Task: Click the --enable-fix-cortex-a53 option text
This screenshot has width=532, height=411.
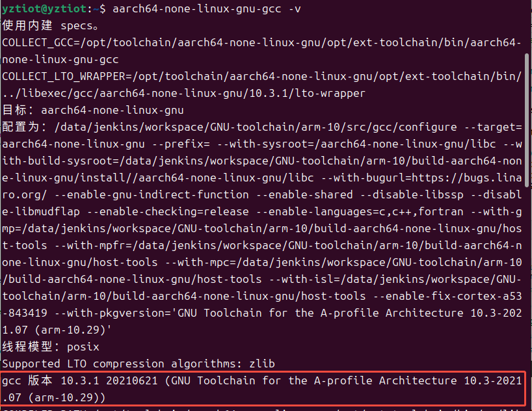Action: [447, 297]
